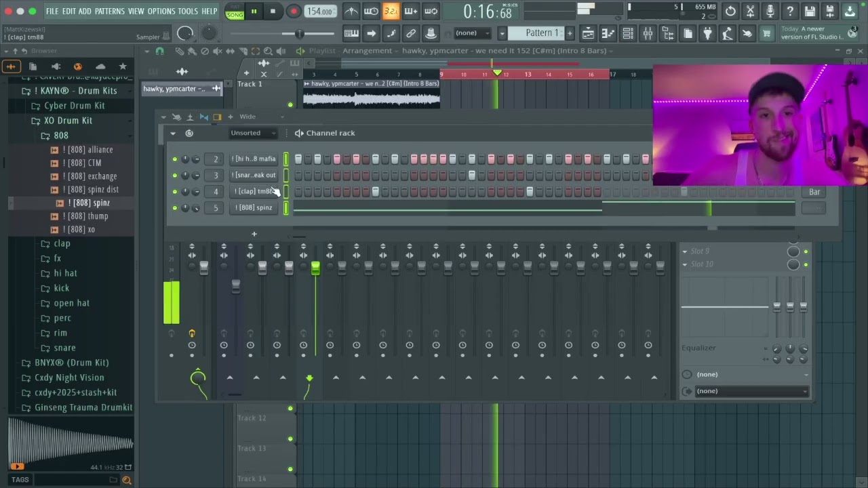
Task: Open the snap (none) dropdown
Action: coord(472,33)
